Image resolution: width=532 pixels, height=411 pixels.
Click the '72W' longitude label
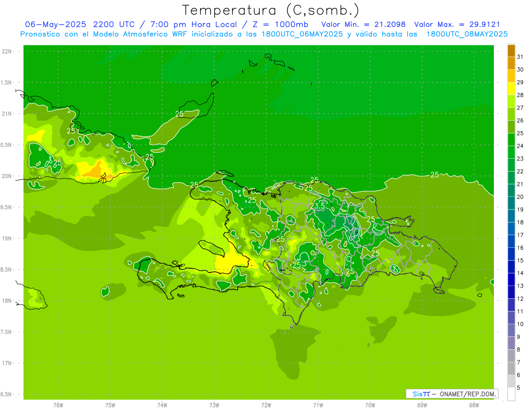pos(266,405)
